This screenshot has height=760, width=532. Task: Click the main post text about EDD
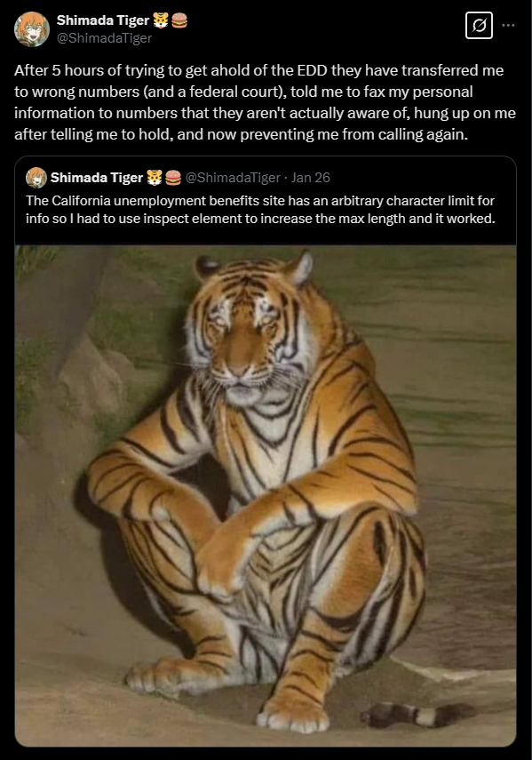pos(265,102)
